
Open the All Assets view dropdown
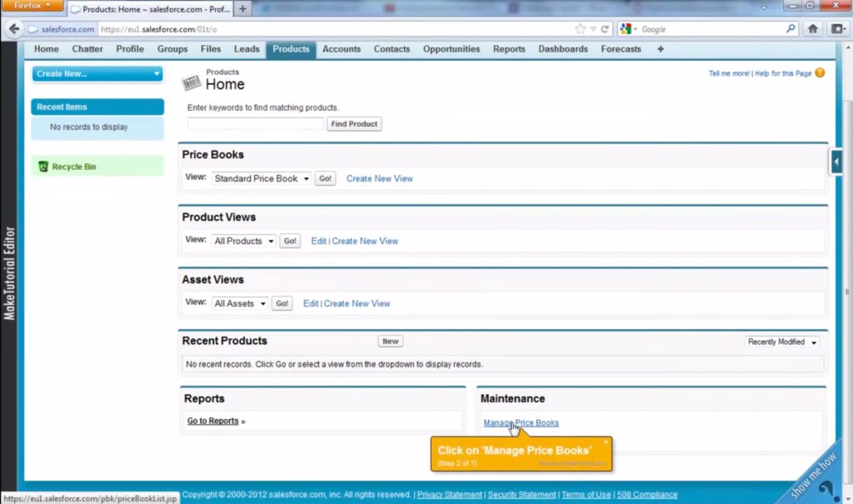(x=239, y=304)
